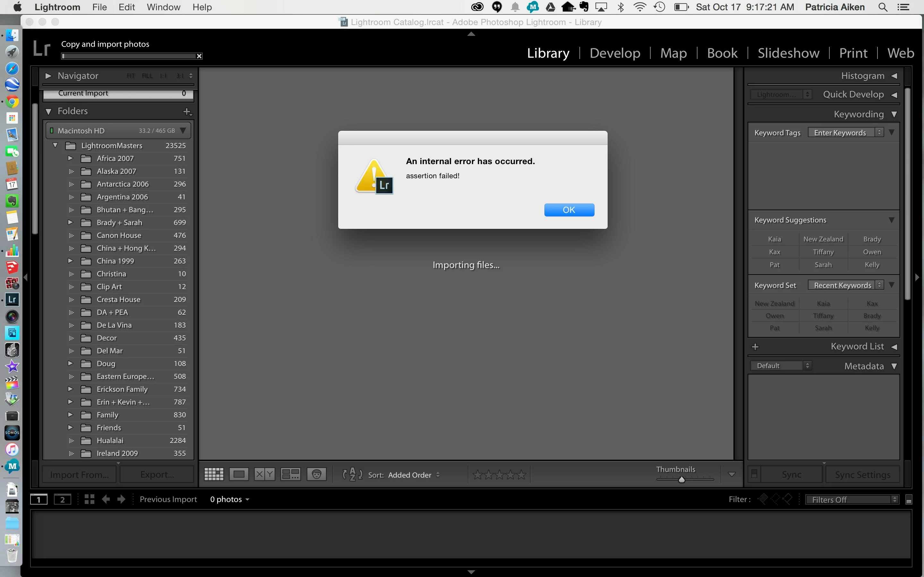Select the Compare view XY icon
Screen dimensions: 924x577
(265, 474)
